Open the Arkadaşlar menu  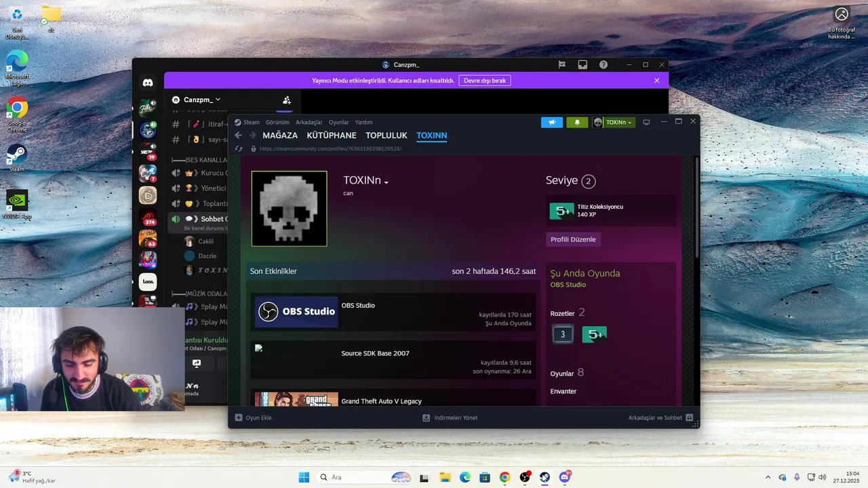click(x=309, y=122)
